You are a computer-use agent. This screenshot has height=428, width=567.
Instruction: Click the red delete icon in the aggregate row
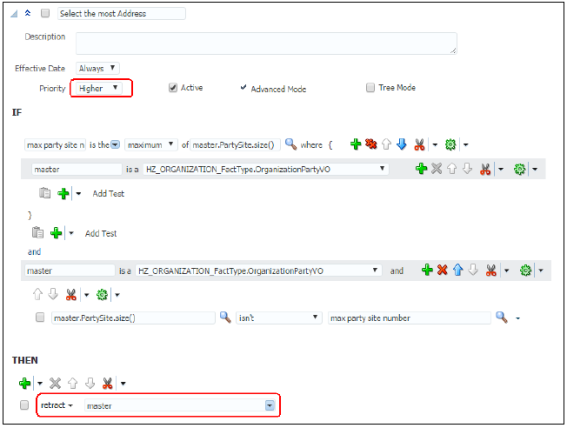(371, 144)
